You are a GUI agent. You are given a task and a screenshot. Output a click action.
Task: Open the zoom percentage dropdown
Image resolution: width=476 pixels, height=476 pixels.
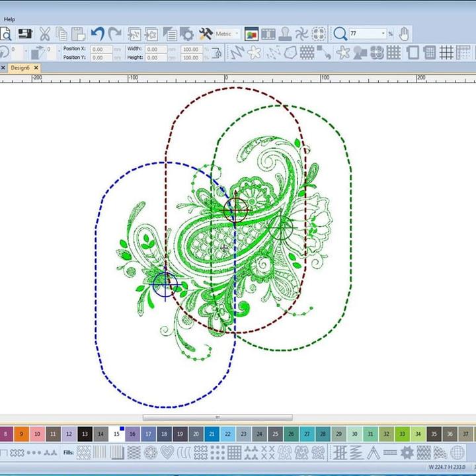click(x=383, y=34)
